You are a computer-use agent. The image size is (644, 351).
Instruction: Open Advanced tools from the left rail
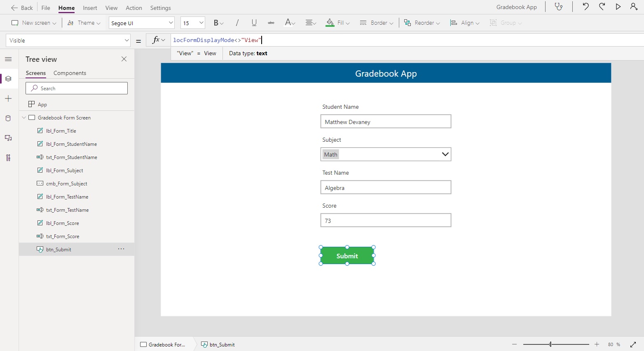[x=8, y=158]
